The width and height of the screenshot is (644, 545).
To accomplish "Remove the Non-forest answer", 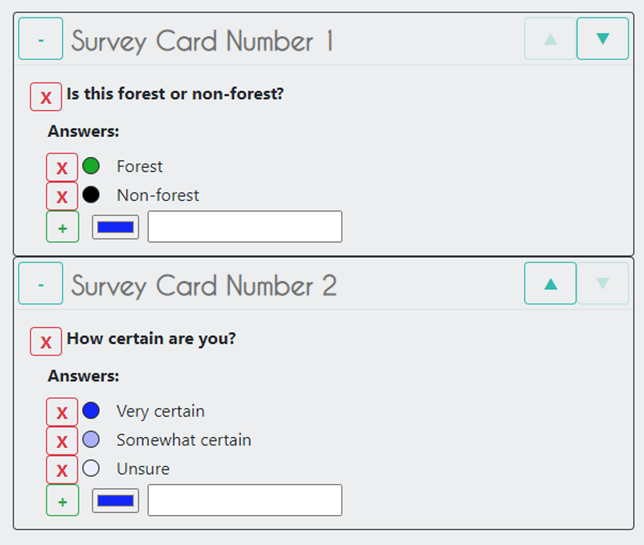I will click(62, 196).
